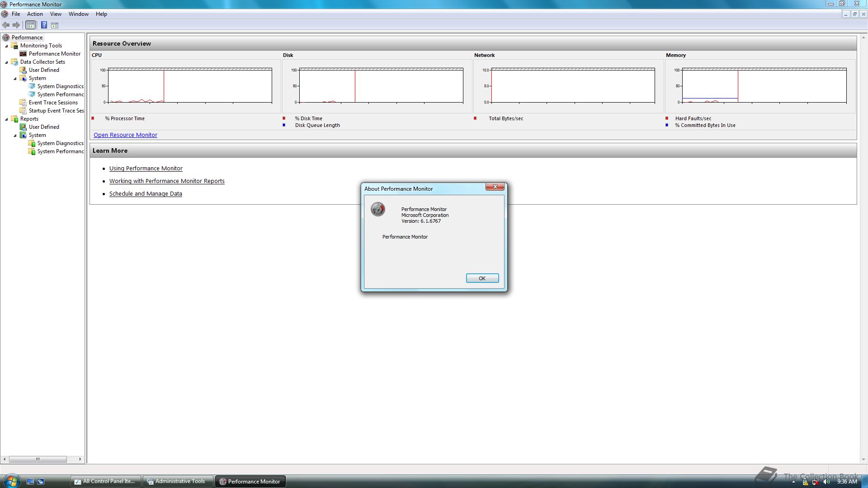This screenshot has height=488, width=868.
Task: Collapse the Reports node
Action: [6, 119]
